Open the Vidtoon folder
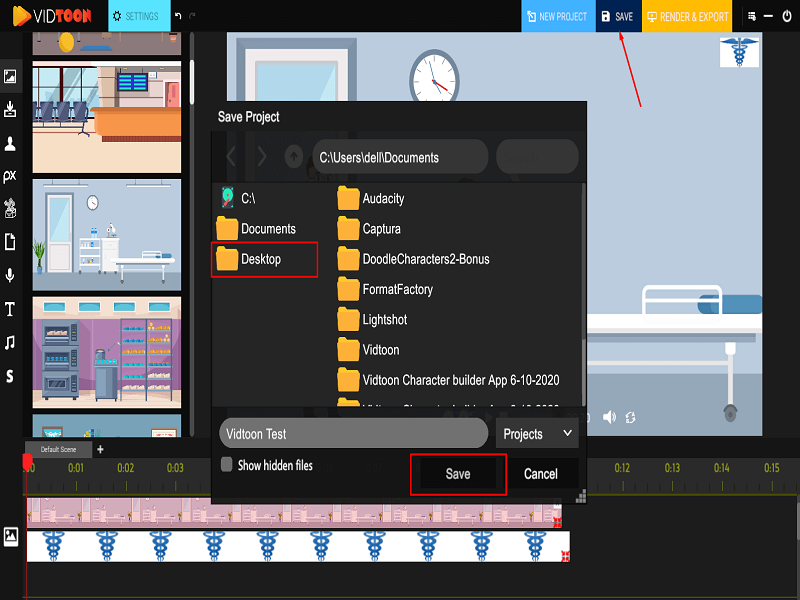 (368, 350)
